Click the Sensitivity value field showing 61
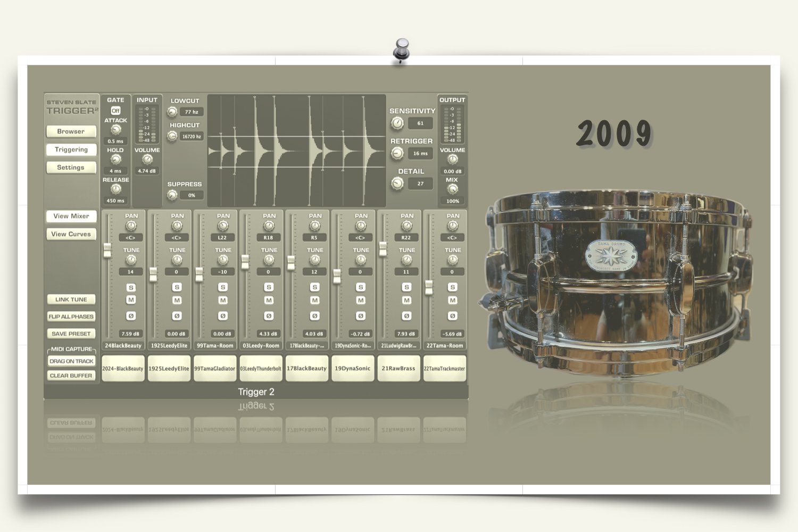The image size is (798, 532). [420, 123]
